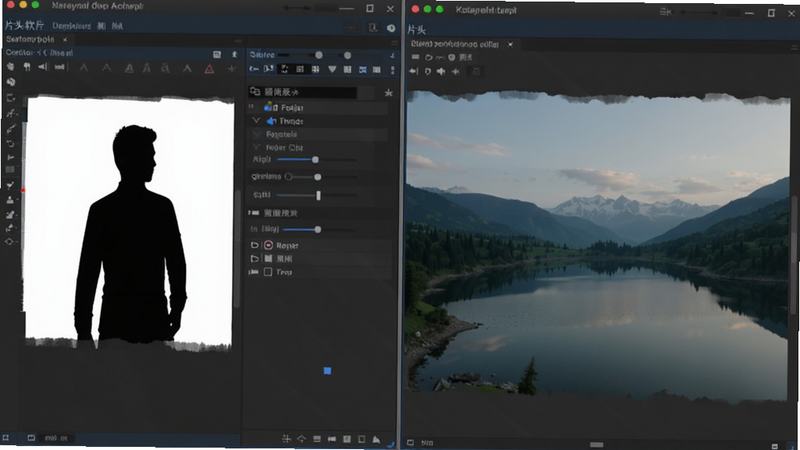
Task: Click the horizontal scrollbar handle in right window
Action: coord(596,444)
